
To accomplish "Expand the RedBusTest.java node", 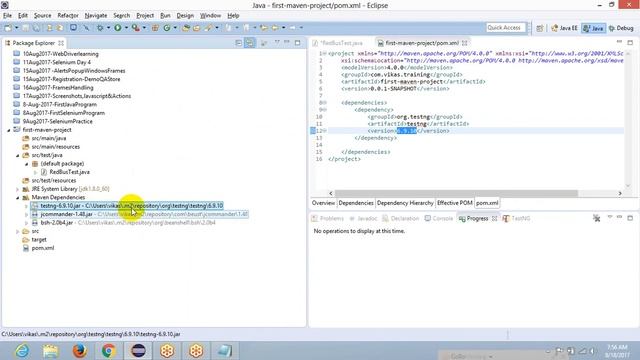I will point(36,172).
